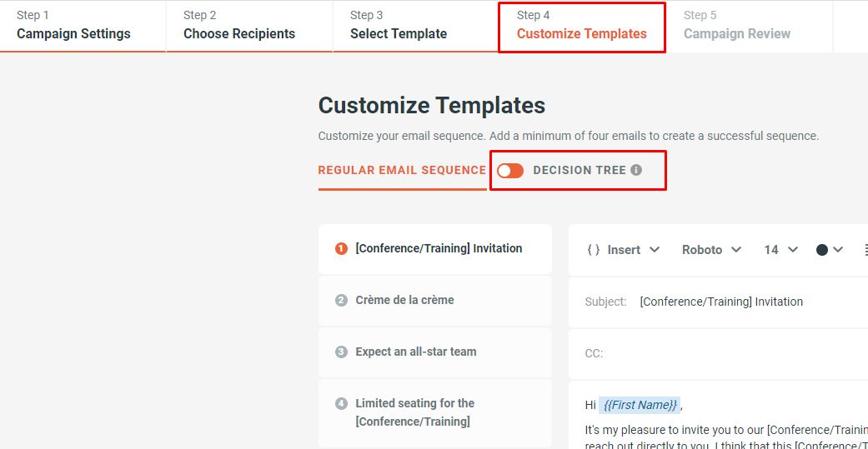Switch to the Regular Email Sequence tab
The height and width of the screenshot is (449, 868).
(x=402, y=170)
